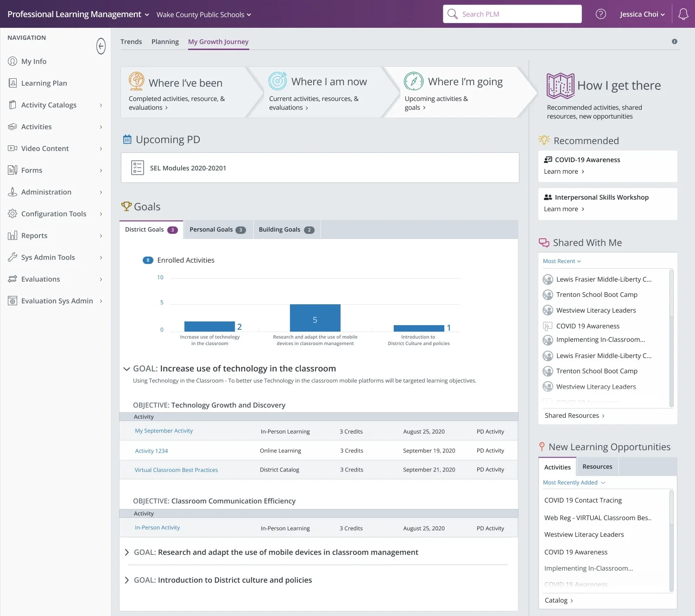Click the My Info person icon
Viewport: 695px width, 616px height.
(13, 61)
